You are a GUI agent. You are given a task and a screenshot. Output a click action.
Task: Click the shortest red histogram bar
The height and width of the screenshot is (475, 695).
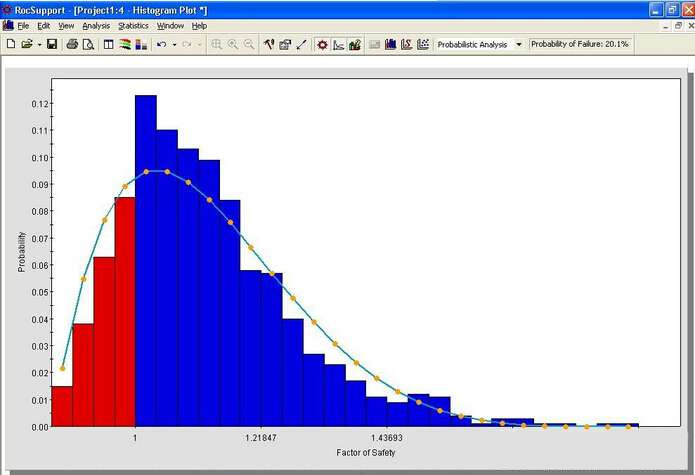62,406
